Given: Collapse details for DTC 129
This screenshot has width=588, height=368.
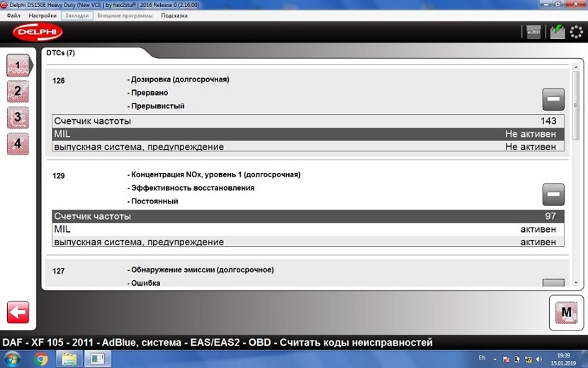Looking at the screenshot, I should coord(553,194).
